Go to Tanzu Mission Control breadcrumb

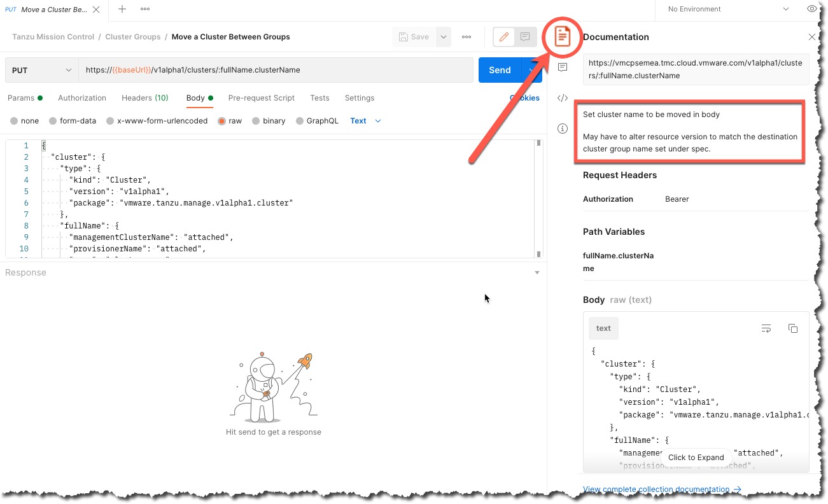pyautogui.click(x=53, y=37)
